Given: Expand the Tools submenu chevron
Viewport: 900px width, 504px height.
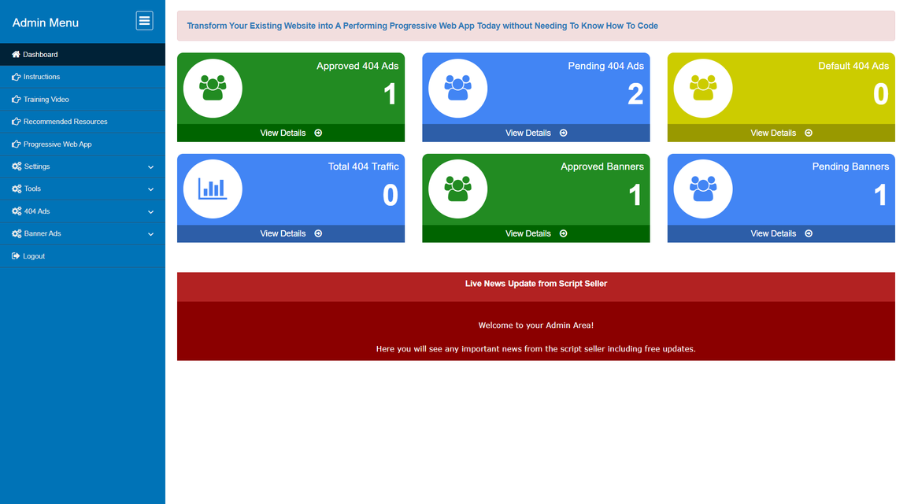Looking at the screenshot, I should [150, 189].
